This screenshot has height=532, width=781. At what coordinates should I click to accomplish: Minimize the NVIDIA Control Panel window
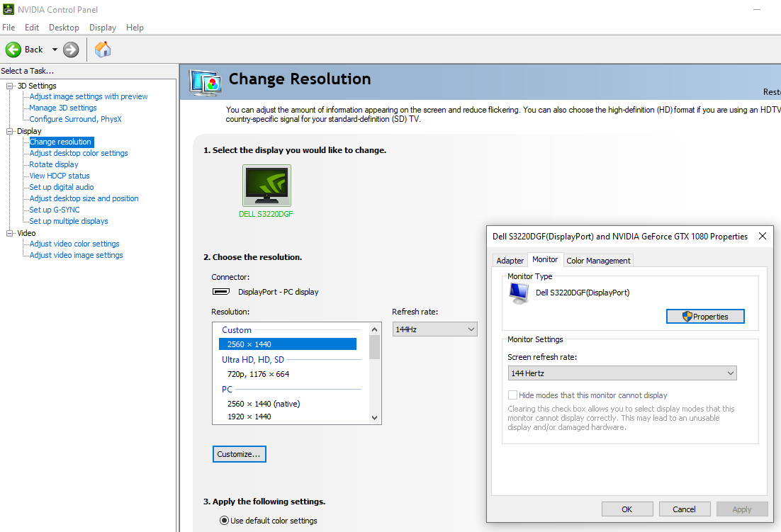click(x=757, y=9)
